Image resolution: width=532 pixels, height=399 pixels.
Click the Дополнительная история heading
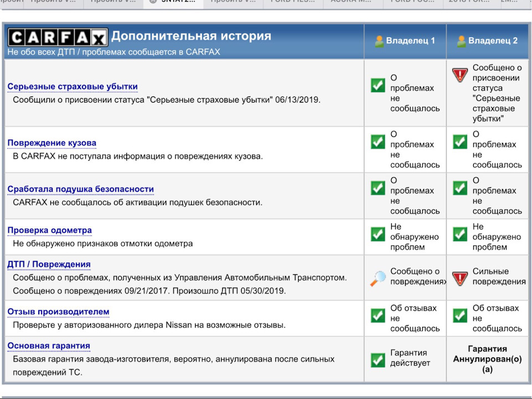point(191,36)
